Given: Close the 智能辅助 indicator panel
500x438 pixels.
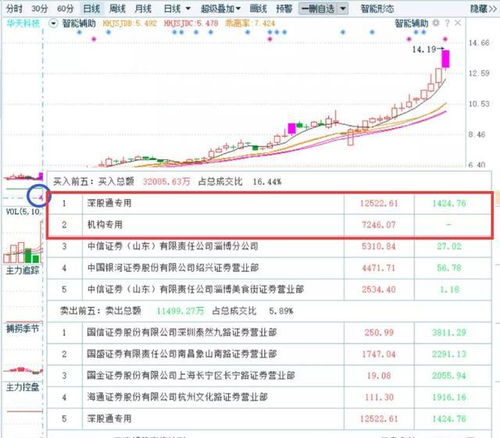Looking at the screenshot, I should (458, 23).
